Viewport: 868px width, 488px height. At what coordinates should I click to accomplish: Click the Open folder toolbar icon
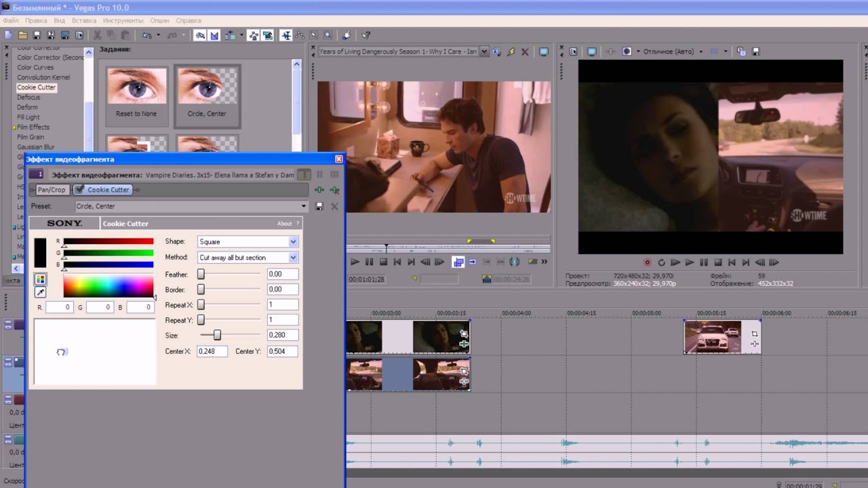point(22,35)
